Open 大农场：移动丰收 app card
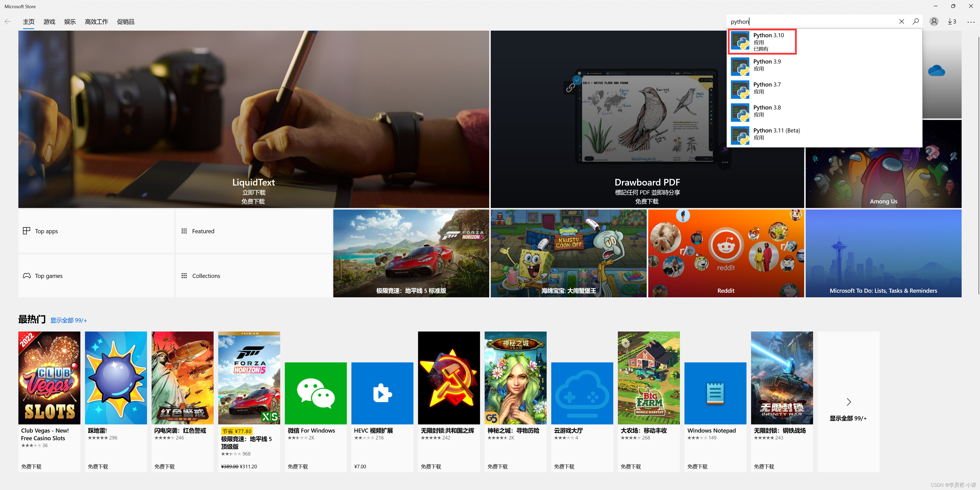The width and height of the screenshot is (980, 490). [649, 402]
